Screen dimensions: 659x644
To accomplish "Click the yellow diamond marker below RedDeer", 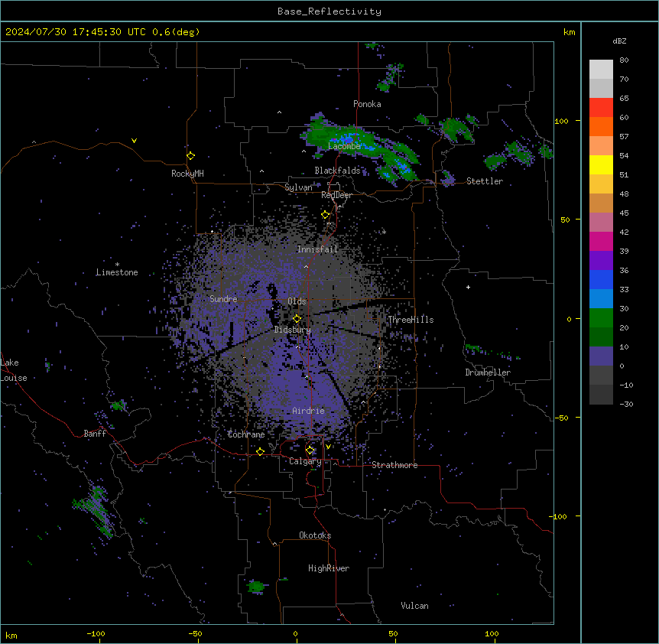I will point(325,215).
